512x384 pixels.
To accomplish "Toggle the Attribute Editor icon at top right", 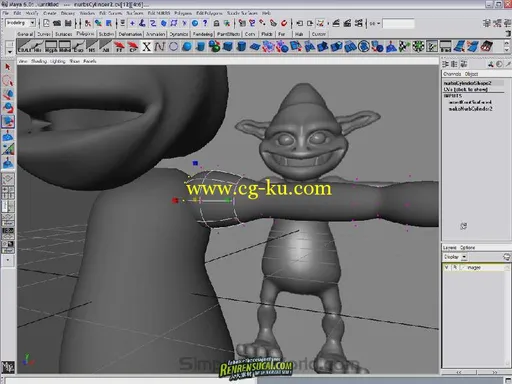I will [487, 23].
